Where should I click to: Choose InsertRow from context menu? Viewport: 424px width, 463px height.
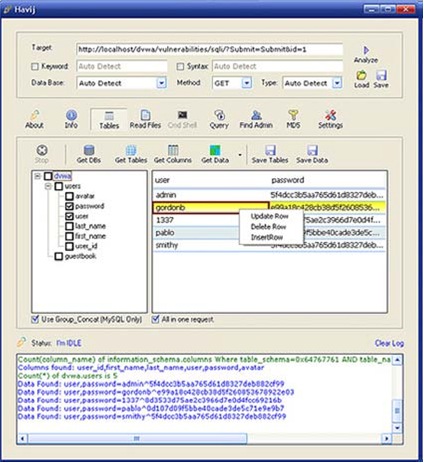(x=267, y=237)
